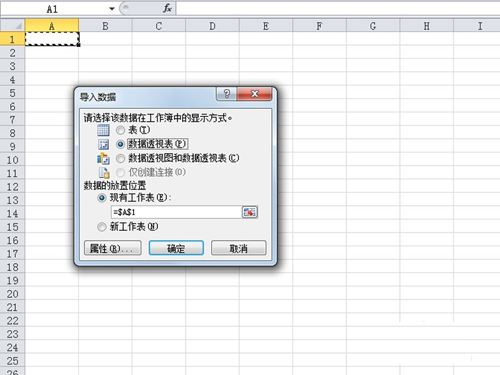This screenshot has width=500, height=375.
Task: Confirm with the 确定 button
Action: (x=176, y=248)
